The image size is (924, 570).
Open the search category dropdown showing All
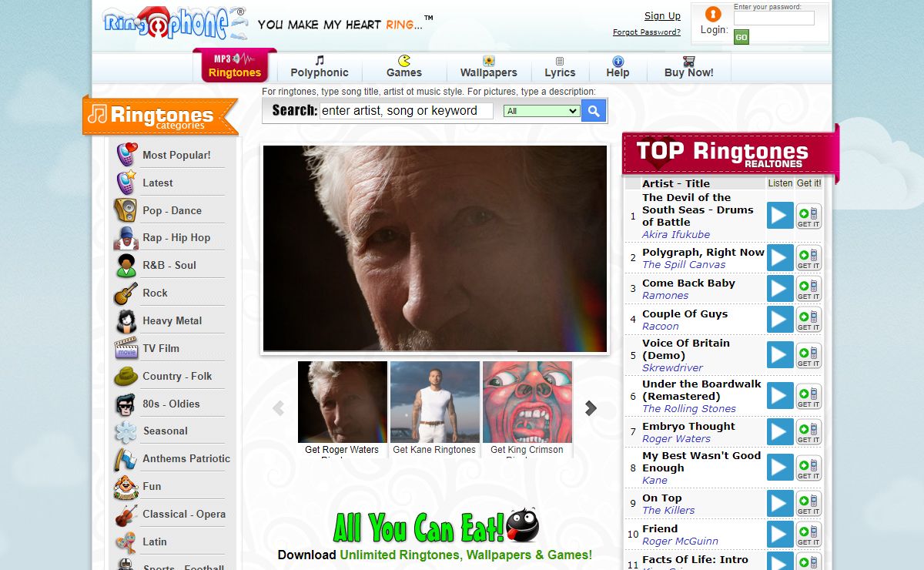pos(541,111)
